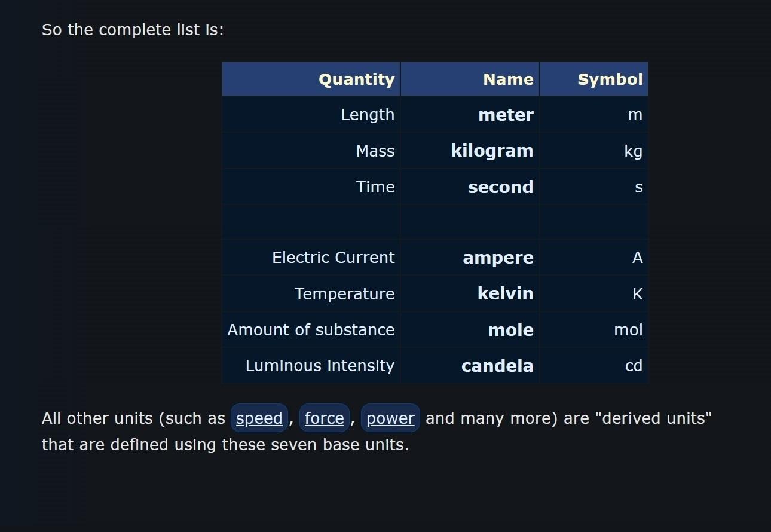Viewport: 771px width, 532px height.
Task: Click the kelvin unit name
Action: tap(505, 293)
